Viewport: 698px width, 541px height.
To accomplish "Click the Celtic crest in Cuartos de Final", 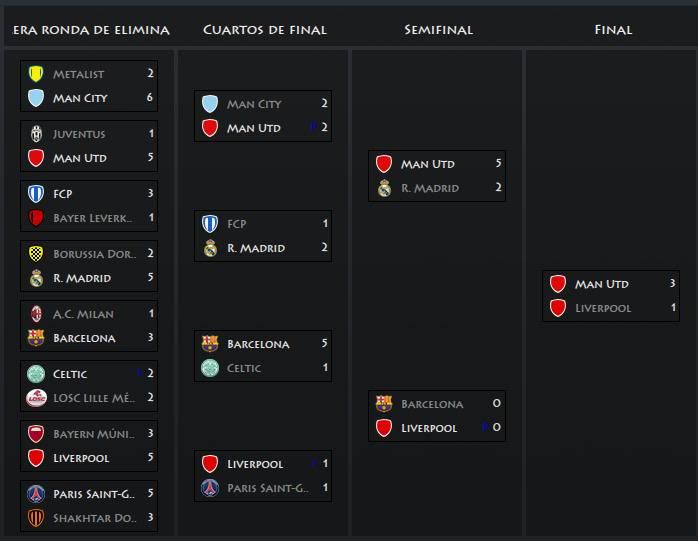I will click(210, 368).
